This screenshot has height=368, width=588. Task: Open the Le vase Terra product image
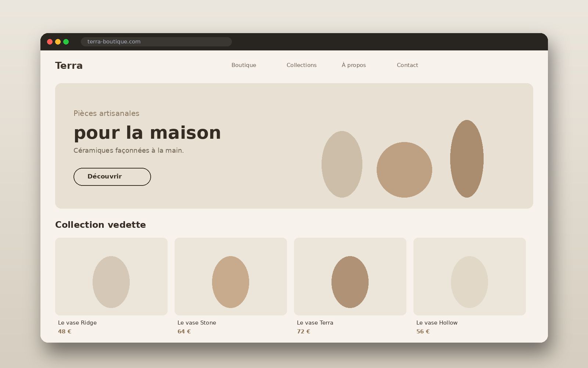tap(350, 276)
